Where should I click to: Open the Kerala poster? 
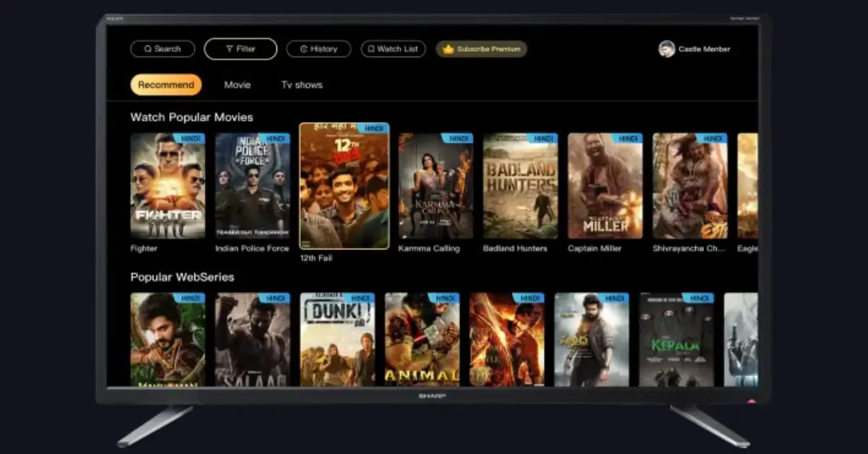coord(676,339)
